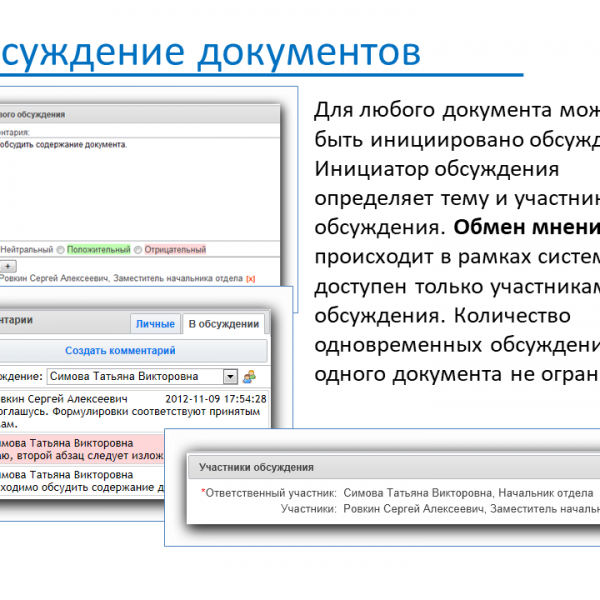Switch to the В обсуждении tab
The image size is (600, 600).
tap(224, 323)
